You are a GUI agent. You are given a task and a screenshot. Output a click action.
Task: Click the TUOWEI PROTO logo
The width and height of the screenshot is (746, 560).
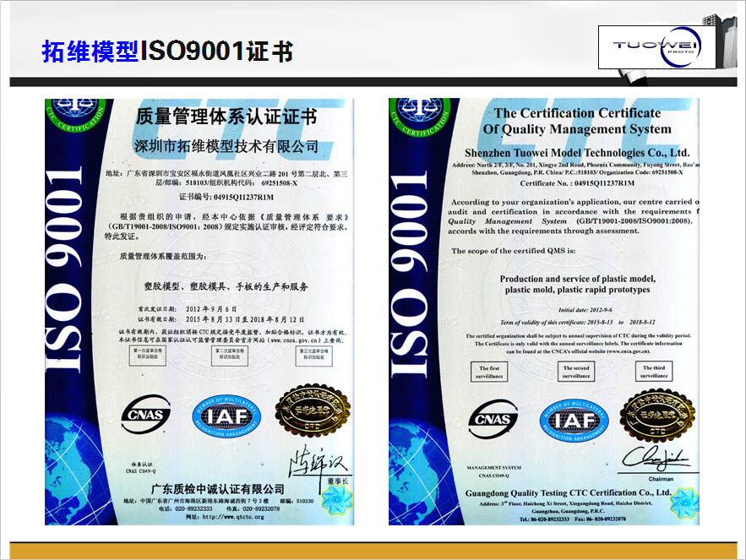(x=657, y=46)
